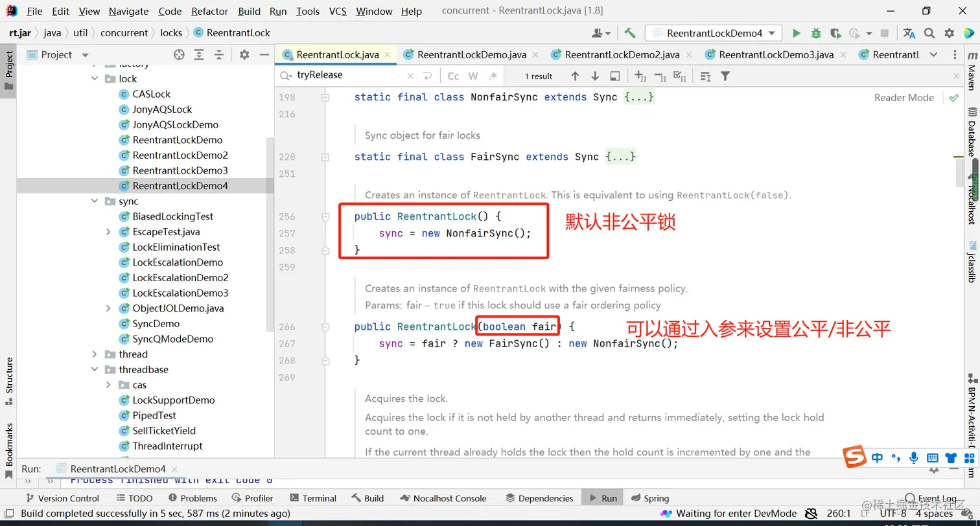Image resolution: width=980 pixels, height=526 pixels.
Task: Build project with hammer icon
Action: click(x=630, y=33)
